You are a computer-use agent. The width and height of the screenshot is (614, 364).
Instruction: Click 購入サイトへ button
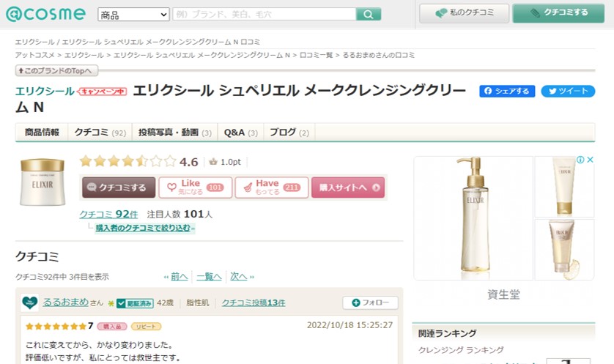point(348,187)
